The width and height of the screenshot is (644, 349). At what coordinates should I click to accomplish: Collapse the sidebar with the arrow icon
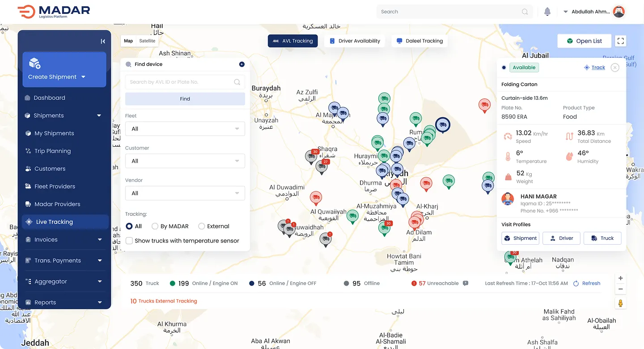103,41
